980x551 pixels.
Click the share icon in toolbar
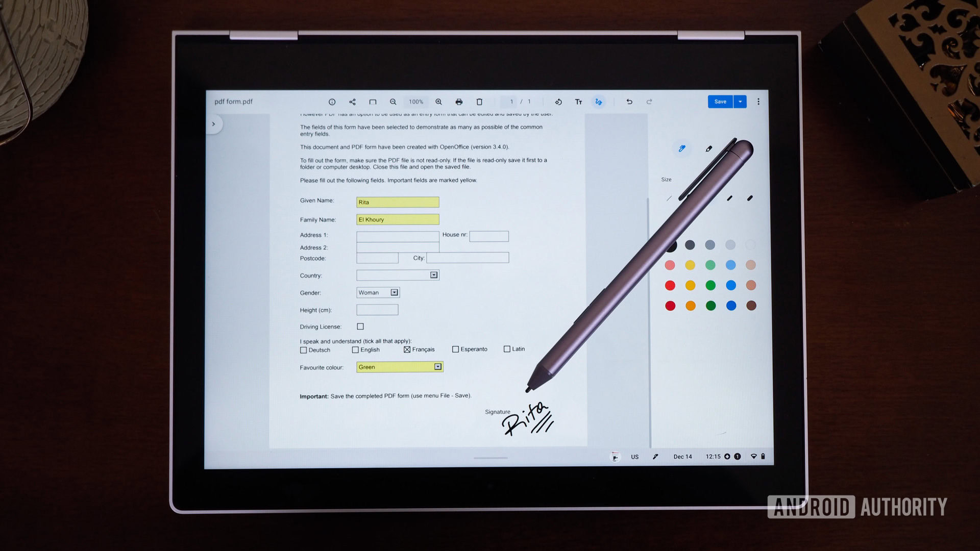point(352,102)
